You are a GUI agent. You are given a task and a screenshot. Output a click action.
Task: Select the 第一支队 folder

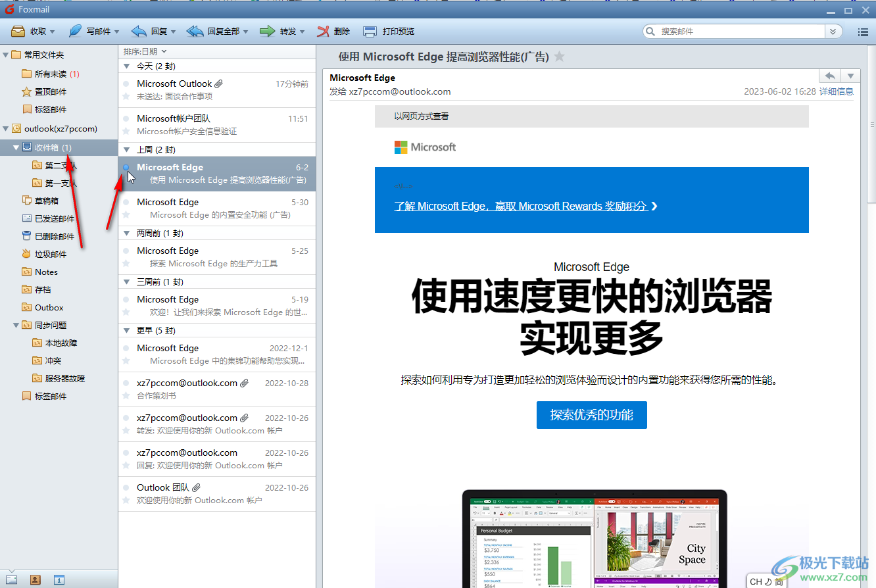coord(55,183)
